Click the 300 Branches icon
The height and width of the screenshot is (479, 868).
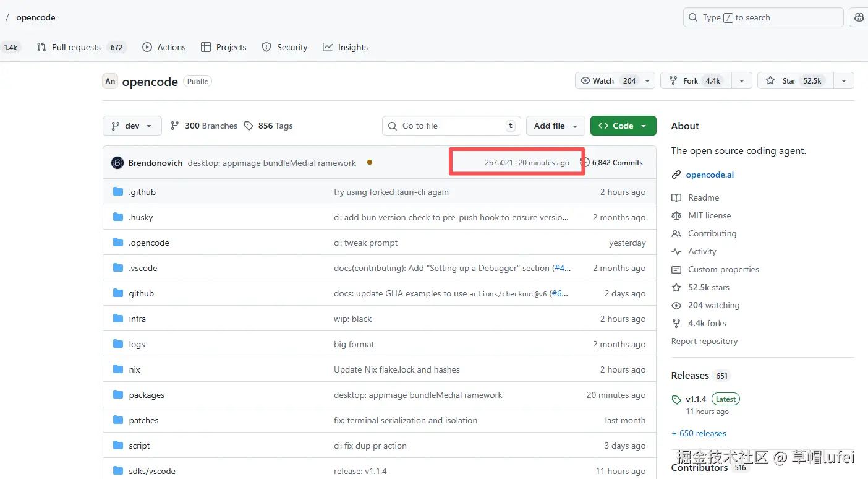[175, 126]
